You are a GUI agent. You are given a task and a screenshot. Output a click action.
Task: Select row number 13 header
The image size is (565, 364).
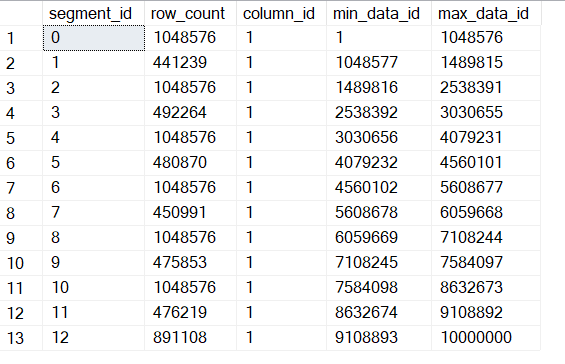[x=21, y=338]
